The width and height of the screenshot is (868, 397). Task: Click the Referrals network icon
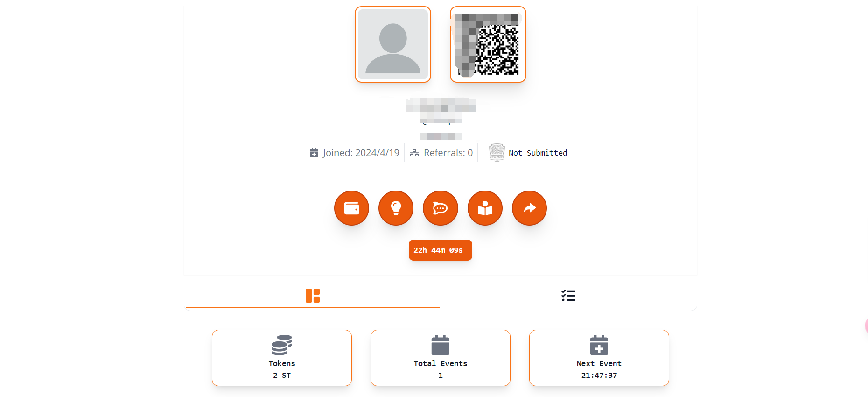(414, 153)
